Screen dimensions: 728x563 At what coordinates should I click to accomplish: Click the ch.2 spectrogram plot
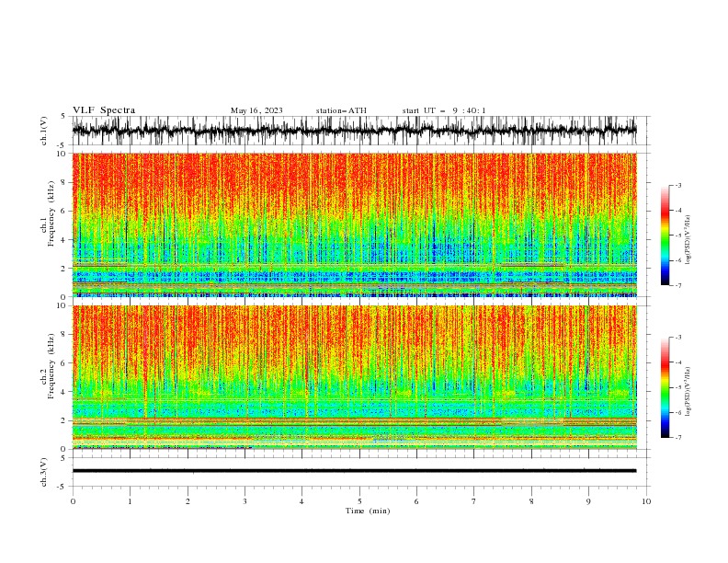pyautogui.click(x=354, y=377)
